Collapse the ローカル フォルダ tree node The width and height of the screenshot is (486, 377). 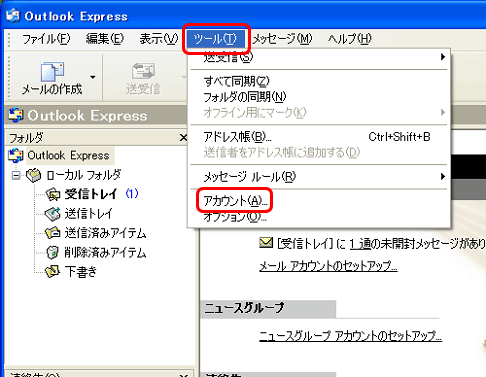pos(16,175)
